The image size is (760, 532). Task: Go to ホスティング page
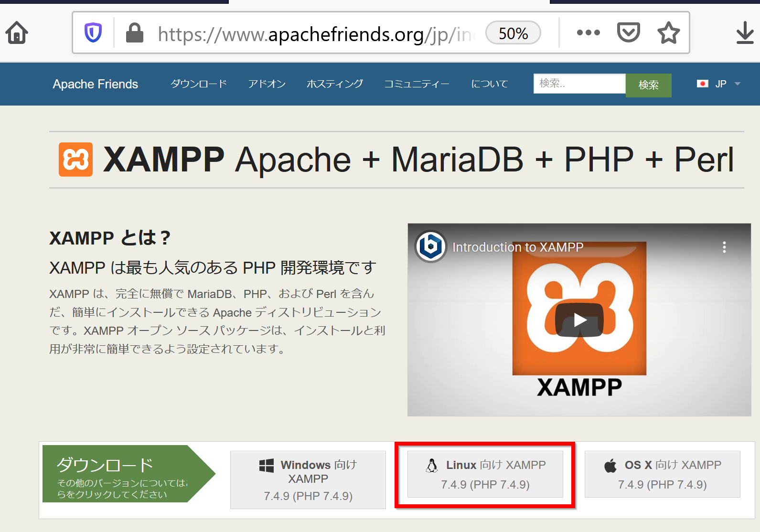tap(334, 84)
